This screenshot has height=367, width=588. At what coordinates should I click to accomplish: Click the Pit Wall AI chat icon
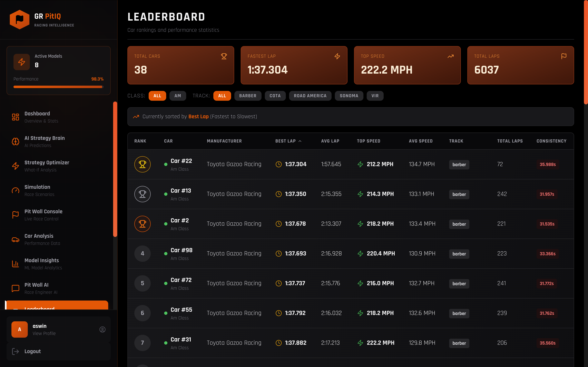(16, 288)
